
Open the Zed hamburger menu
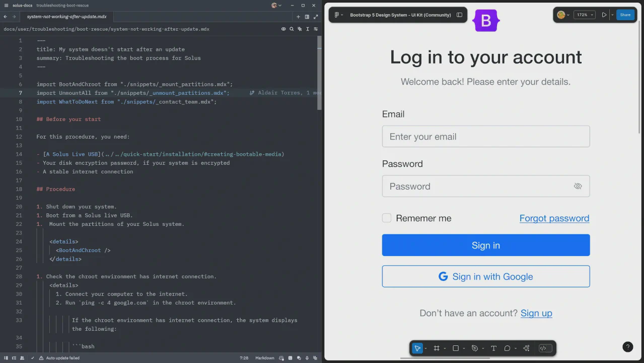click(x=6, y=6)
